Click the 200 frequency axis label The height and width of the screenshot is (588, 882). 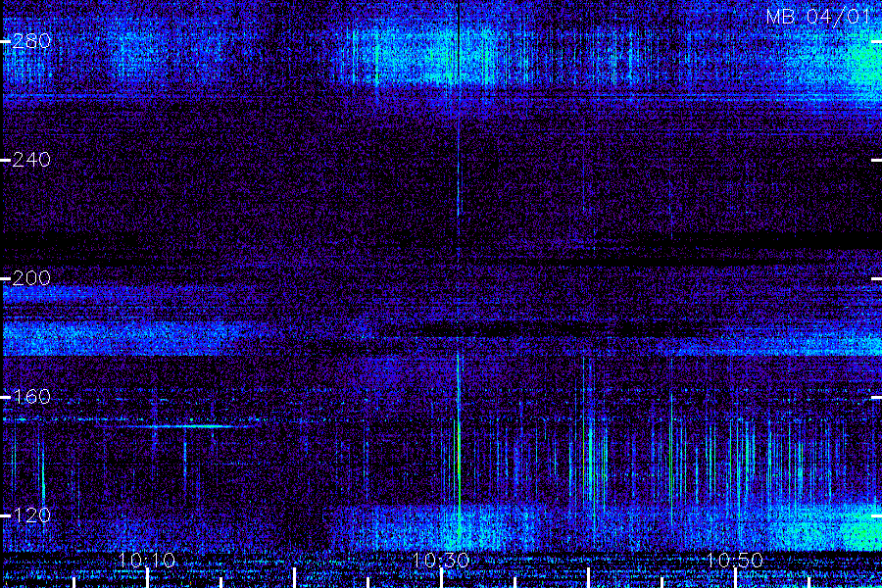click(31, 278)
